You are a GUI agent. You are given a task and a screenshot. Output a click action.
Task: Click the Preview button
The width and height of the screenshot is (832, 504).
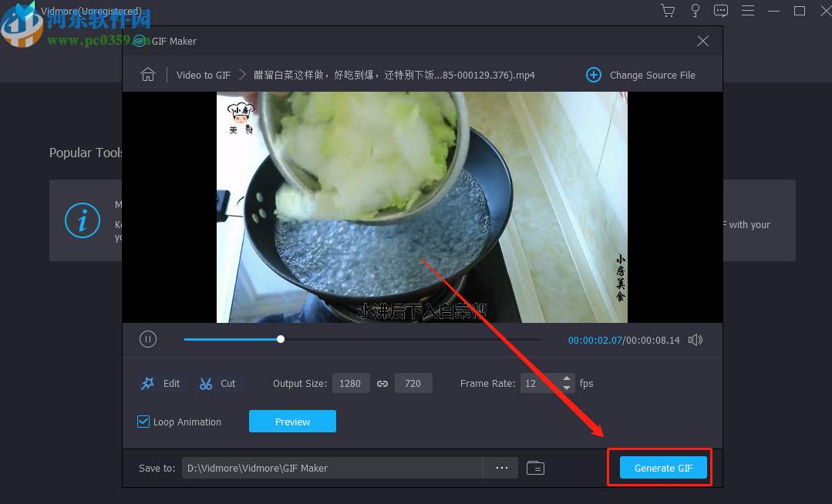[x=292, y=422]
